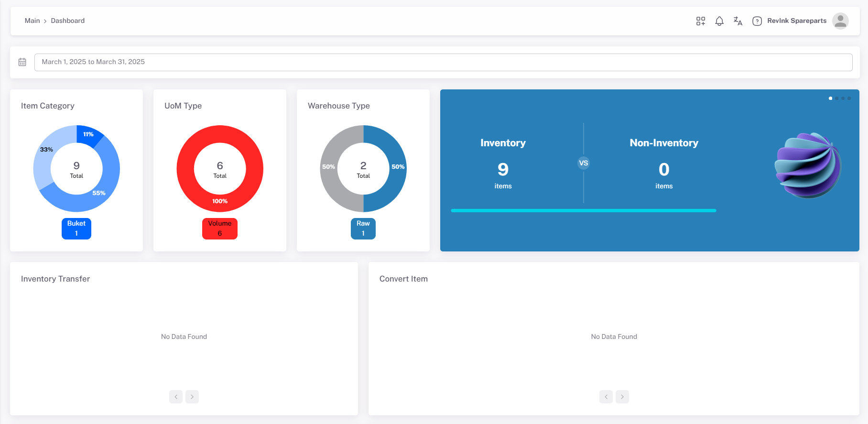
Task: Toggle the Volume legend in UoM Type
Action: tap(220, 228)
